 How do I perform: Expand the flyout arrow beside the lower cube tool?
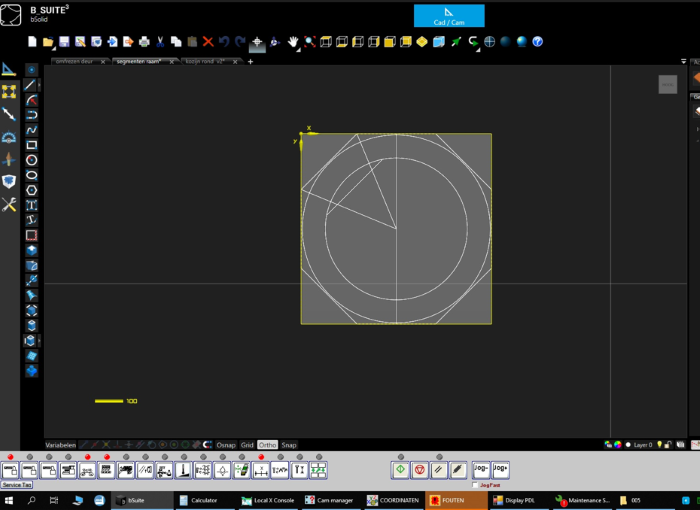pos(39,341)
